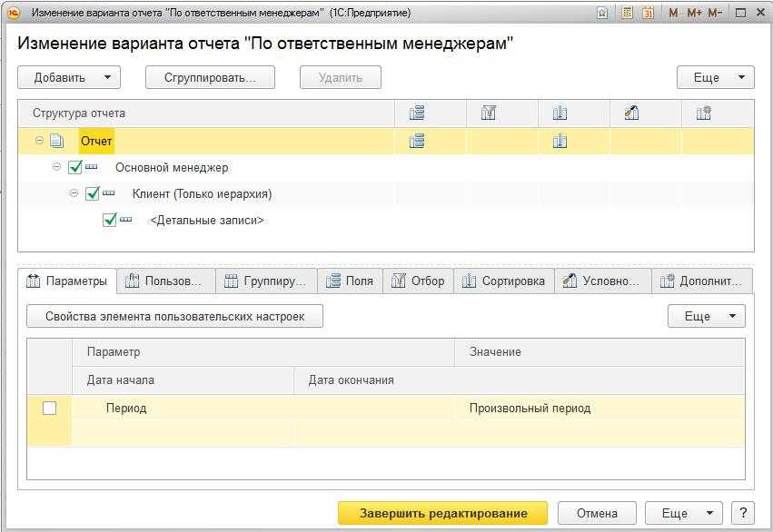The width and height of the screenshot is (773, 532).
Task: Click sorting icon in the Отчет row
Action: click(560, 141)
